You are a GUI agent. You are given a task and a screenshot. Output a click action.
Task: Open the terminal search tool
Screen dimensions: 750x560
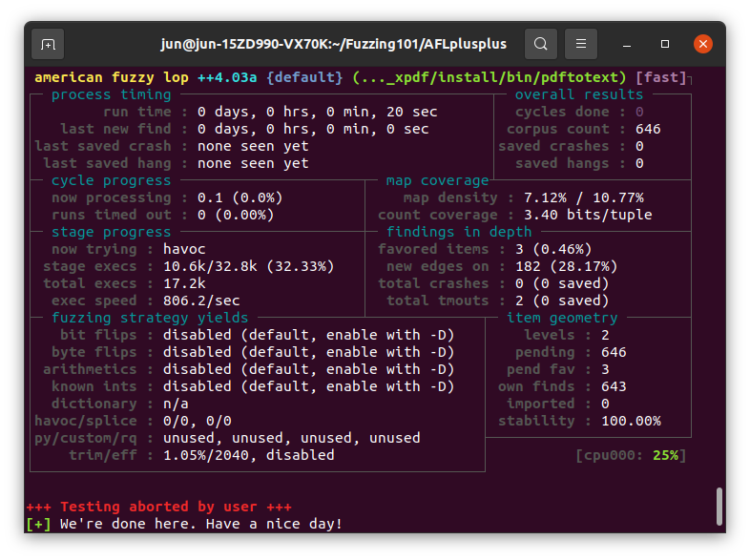coord(540,44)
